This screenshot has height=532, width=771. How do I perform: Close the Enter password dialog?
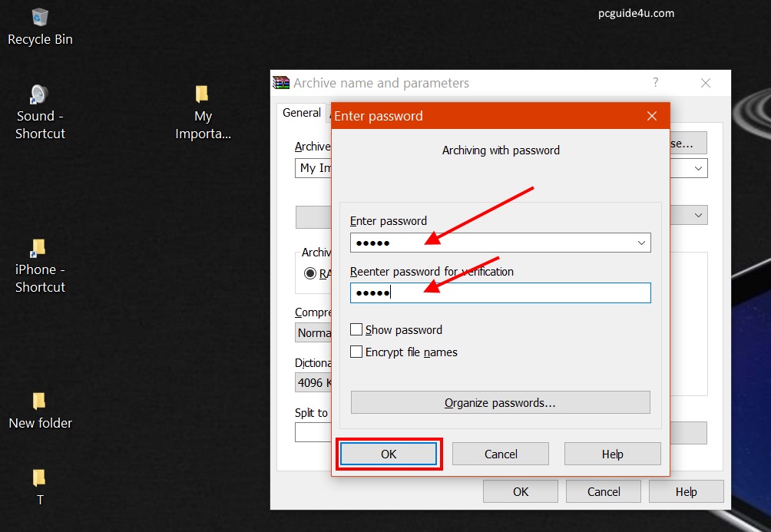pos(652,116)
